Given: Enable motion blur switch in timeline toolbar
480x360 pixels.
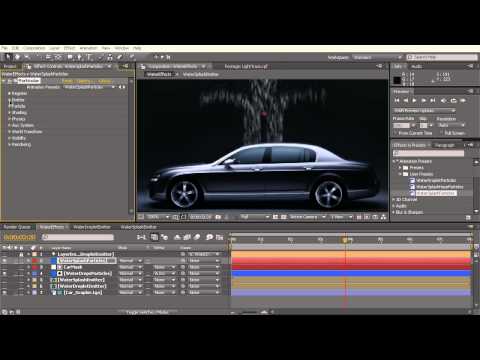Looking at the screenshot, I should click(197, 237).
